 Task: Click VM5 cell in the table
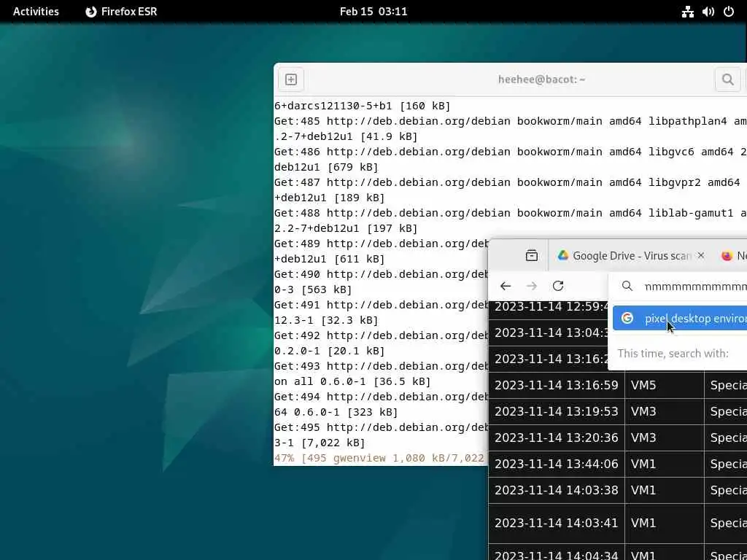click(665, 385)
